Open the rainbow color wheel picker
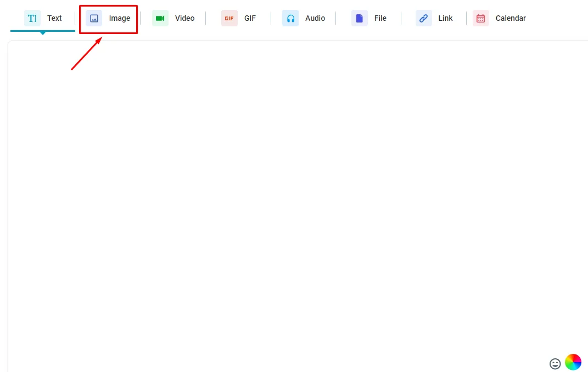This screenshot has width=588, height=372. click(x=573, y=362)
